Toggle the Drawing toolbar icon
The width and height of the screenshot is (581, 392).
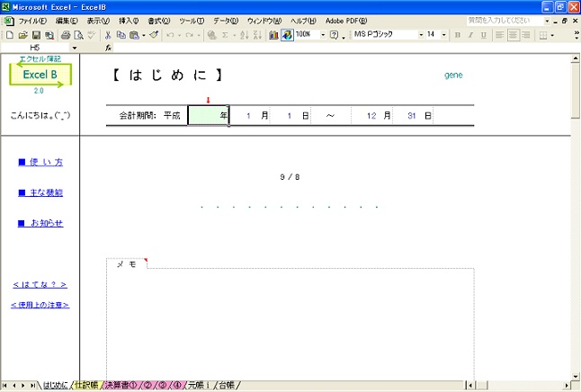point(287,35)
